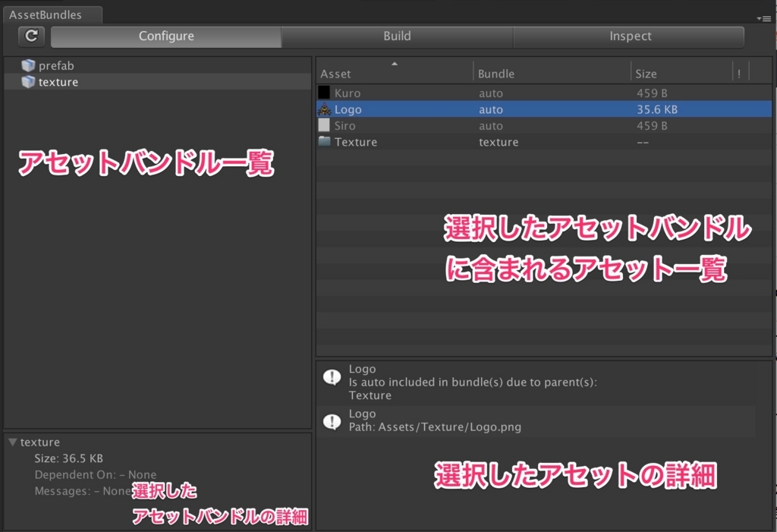Switch to the Inspect tab
The width and height of the screenshot is (777, 532).
(x=629, y=36)
